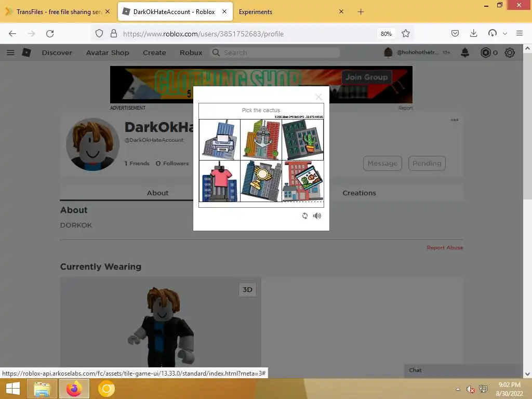The image size is (532, 399).
Task: Report the advertisement banner
Action: [405, 108]
